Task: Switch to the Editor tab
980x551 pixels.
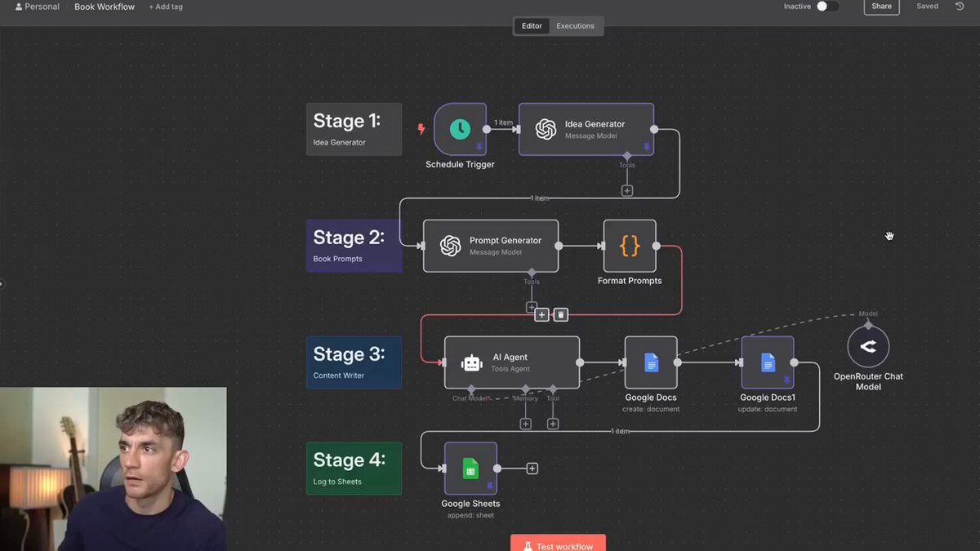Action: pyautogui.click(x=532, y=26)
